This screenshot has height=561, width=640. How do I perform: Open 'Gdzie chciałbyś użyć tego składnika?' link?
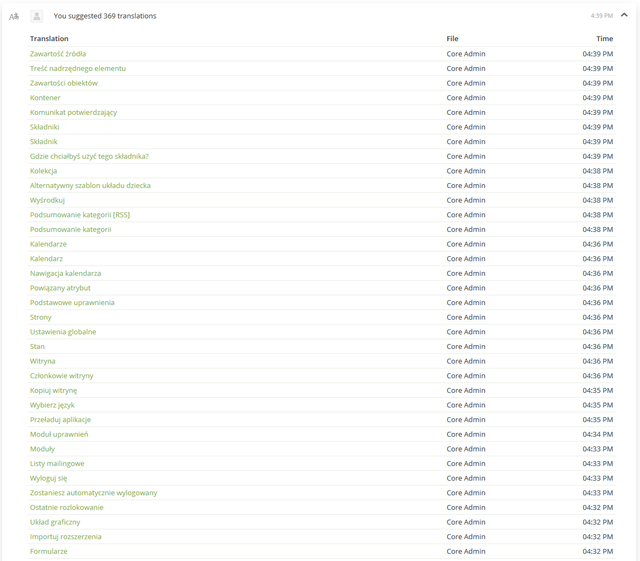(x=89, y=156)
